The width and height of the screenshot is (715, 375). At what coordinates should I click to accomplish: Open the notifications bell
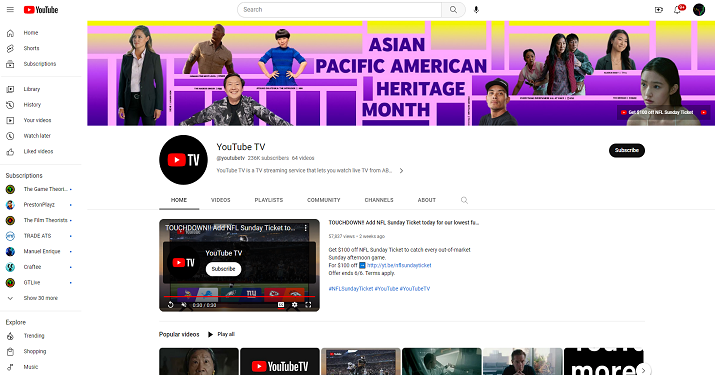[x=678, y=10]
